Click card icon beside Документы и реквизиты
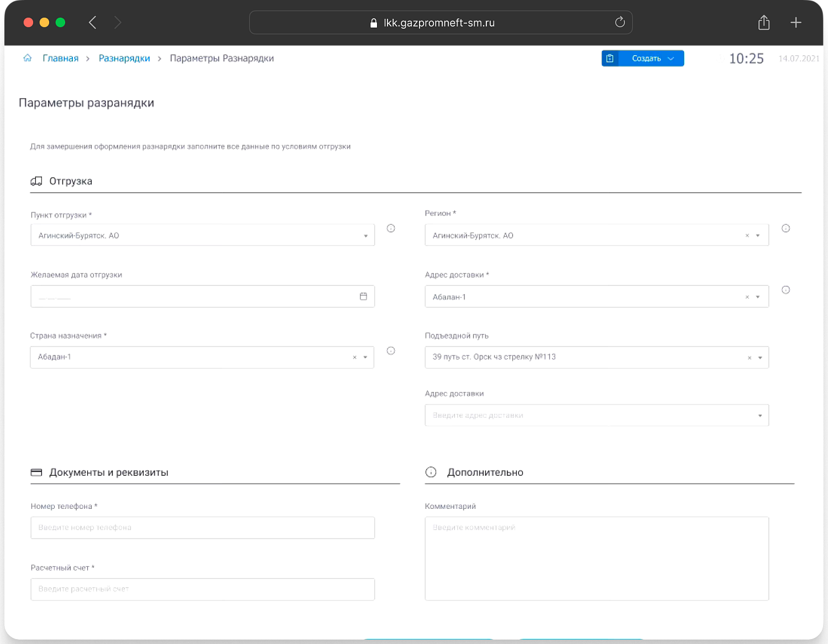Image resolution: width=828 pixels, height=644 pixels. pyautogui.click(x=36, y=472)
